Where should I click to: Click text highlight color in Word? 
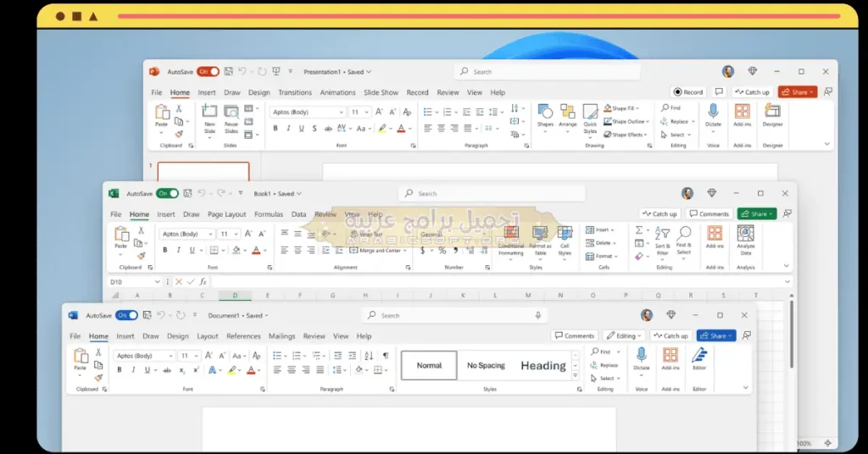pos(232,370)
